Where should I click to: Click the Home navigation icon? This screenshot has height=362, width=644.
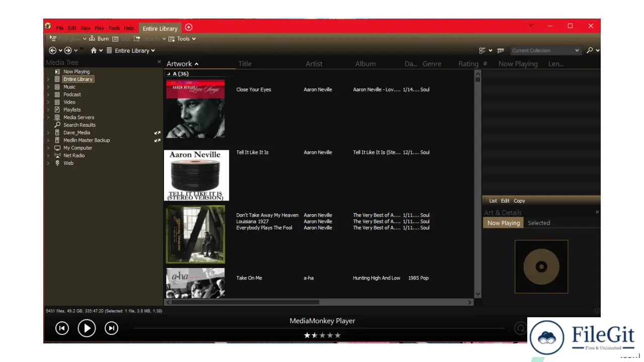[x=94, y=50]
